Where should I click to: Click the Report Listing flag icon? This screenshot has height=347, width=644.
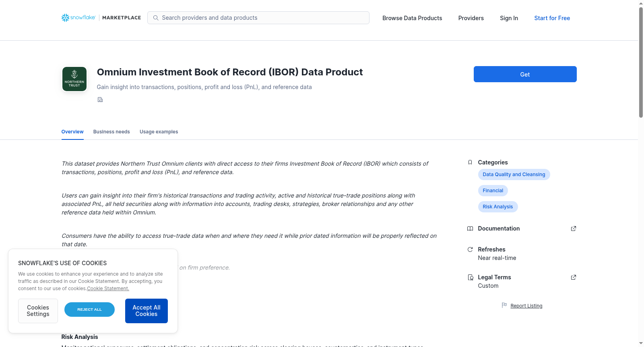[x=504, y=305]
